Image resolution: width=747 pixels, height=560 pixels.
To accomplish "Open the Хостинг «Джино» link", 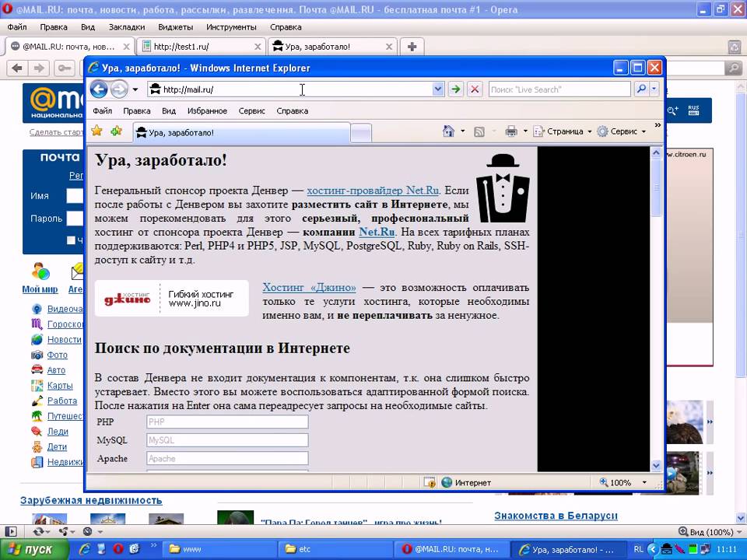I will 309,288.
